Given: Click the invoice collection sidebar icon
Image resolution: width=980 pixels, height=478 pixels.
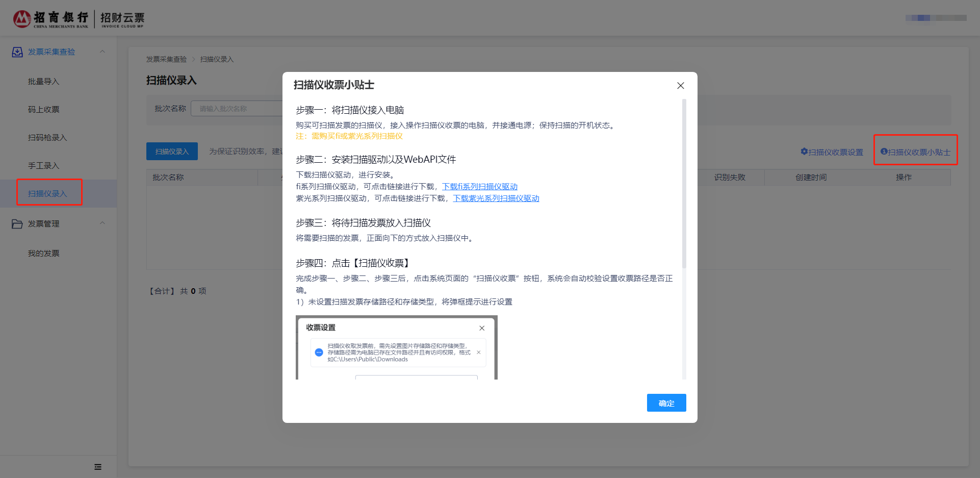Looking at the screenshot, I should (x=17, y=52).
